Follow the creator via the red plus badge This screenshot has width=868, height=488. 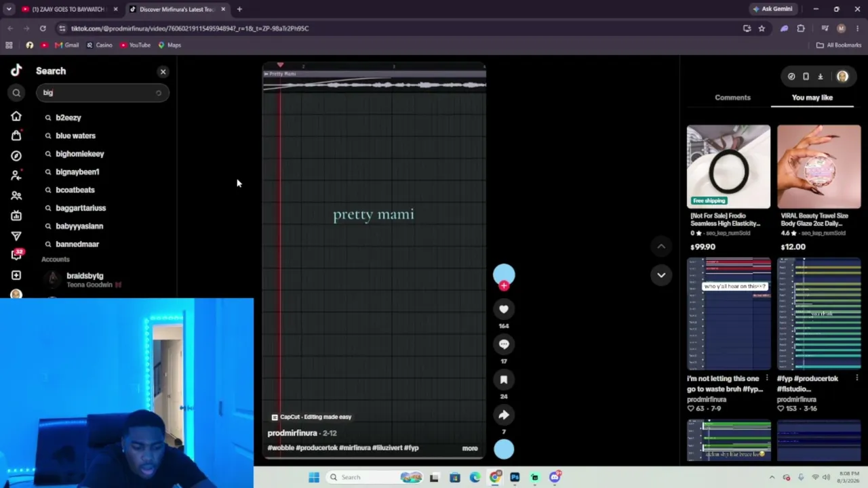coord(504,286)
